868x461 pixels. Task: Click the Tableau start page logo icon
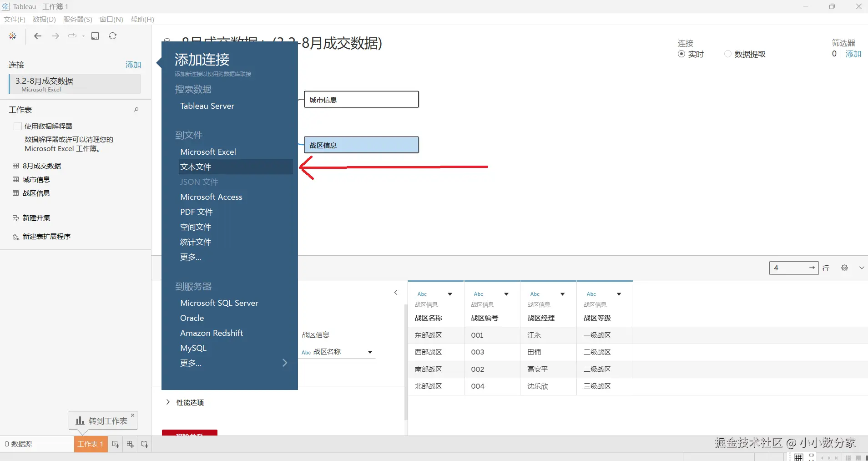click(13, 36)
